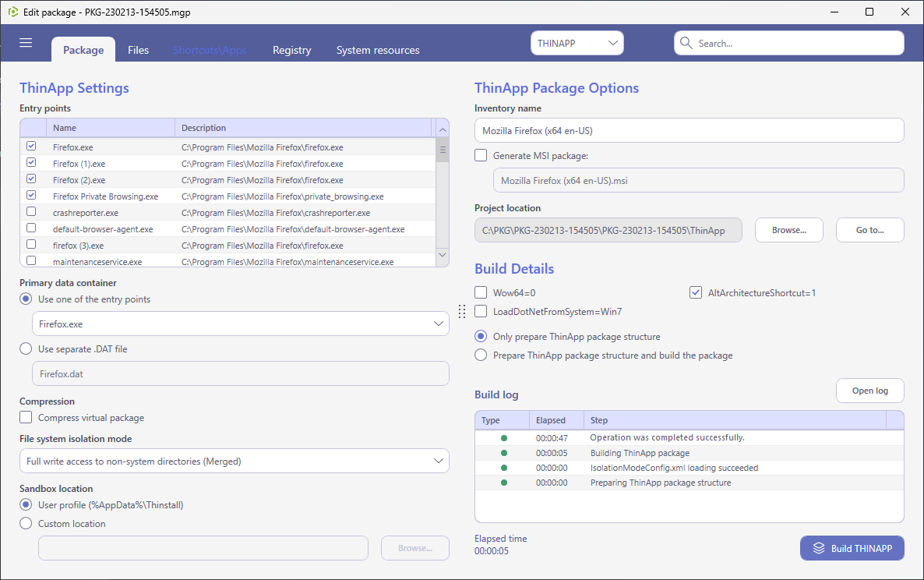Open the Firefox.exe primary container dropdown
Viewport: 924px width, 580px height.
tap(241, 324)
